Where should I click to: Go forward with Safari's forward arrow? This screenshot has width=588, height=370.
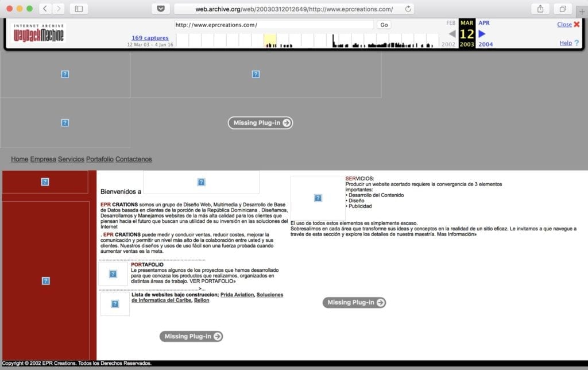(58, 9)
